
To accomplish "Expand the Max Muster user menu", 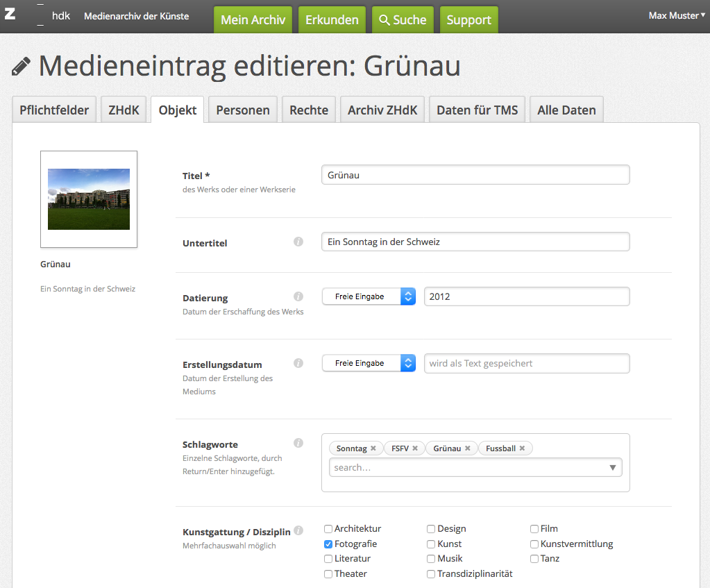I will (x=677, y=15).
